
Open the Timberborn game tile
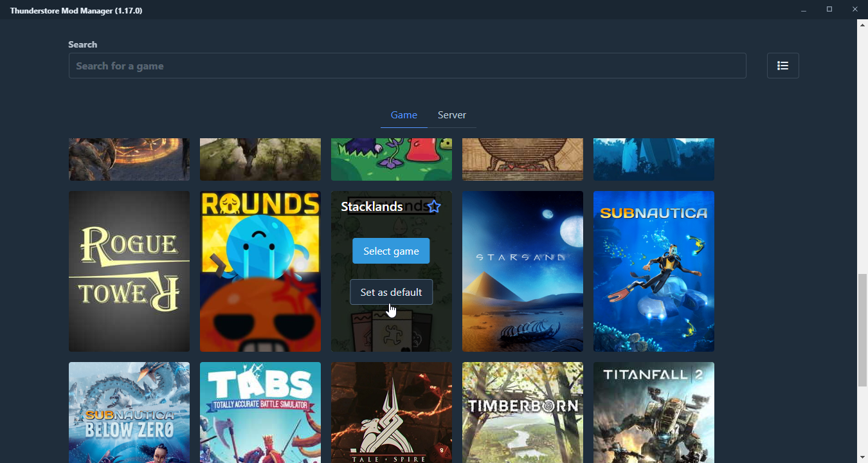[522, 412]
